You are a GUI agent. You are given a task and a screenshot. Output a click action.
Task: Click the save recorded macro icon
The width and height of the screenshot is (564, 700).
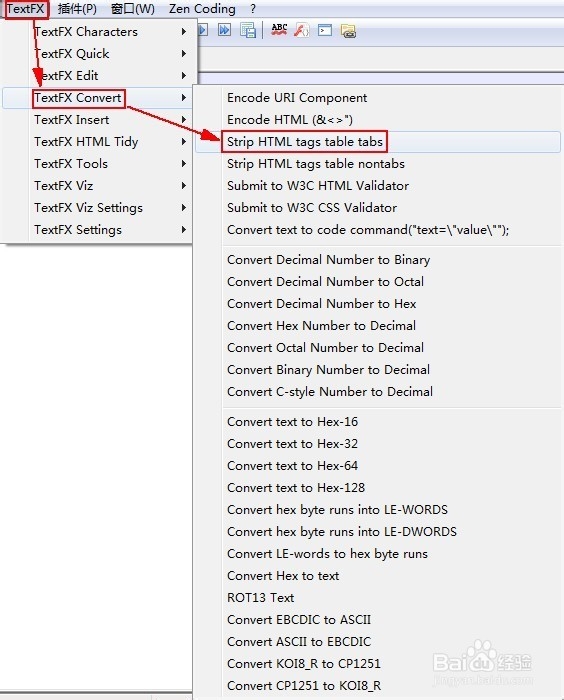pyautogui.click(x=248, y=30)
